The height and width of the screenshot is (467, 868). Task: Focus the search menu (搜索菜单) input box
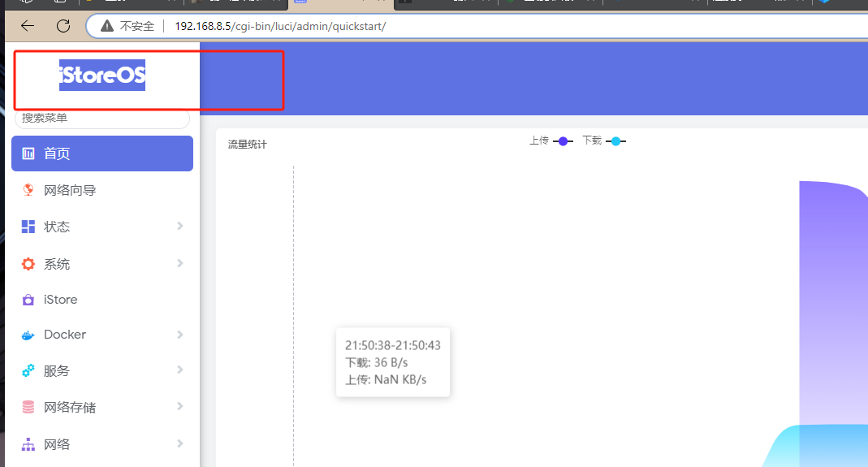102,119
